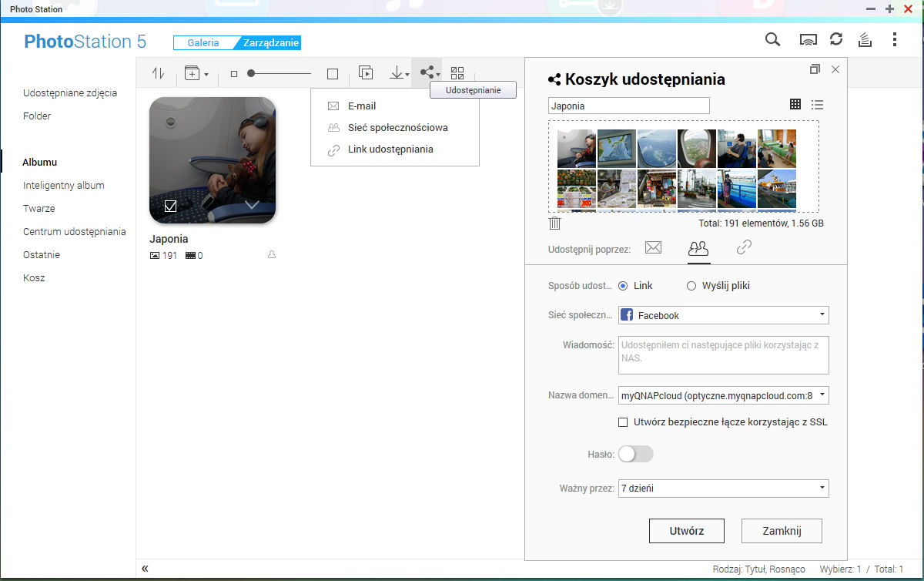Collapse sidebar with double-arrow icon
The width and height of the screenshot is (924, 581).
point(145,569)
